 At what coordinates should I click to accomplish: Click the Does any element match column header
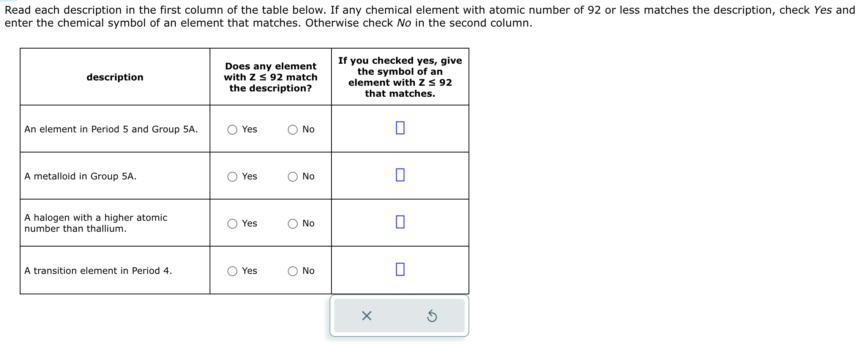pyautogui.click(x=270, y=77)
